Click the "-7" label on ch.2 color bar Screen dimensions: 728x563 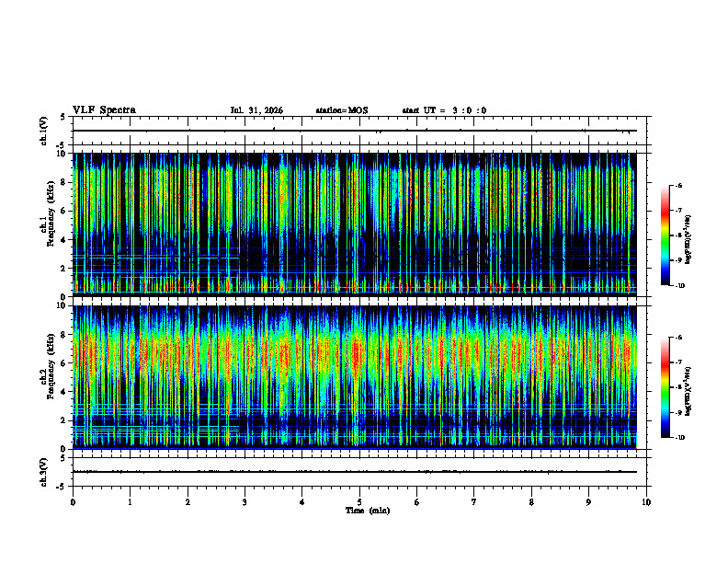coord(678,362)
